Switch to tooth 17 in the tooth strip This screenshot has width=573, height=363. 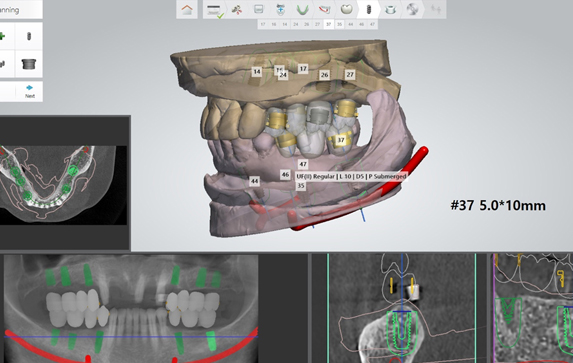click(x=263, y=24)
